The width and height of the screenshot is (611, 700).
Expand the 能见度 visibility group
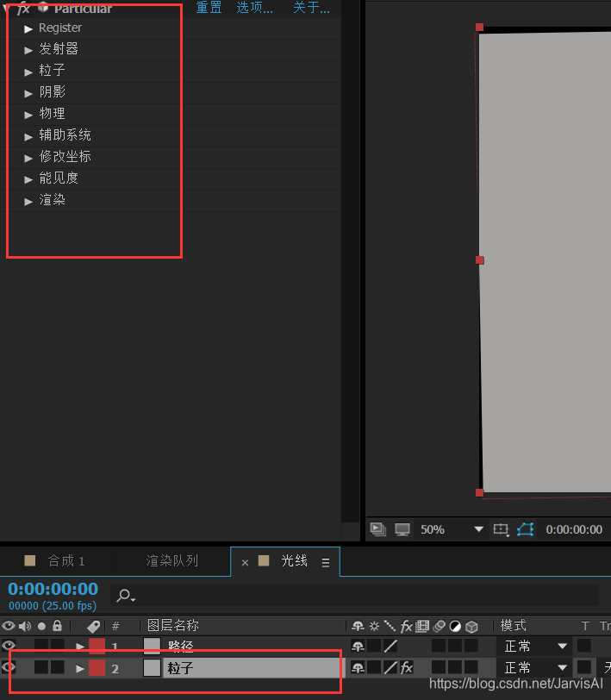[28, 179]
